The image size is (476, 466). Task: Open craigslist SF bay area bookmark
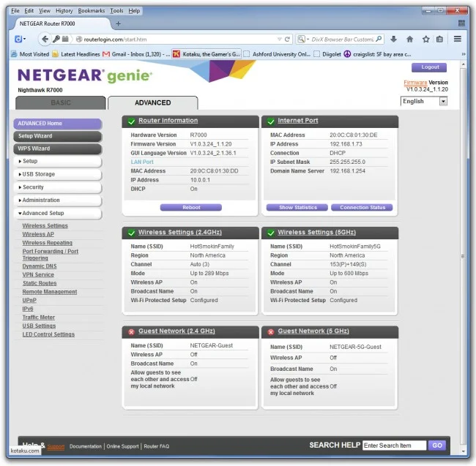point(378,54)
